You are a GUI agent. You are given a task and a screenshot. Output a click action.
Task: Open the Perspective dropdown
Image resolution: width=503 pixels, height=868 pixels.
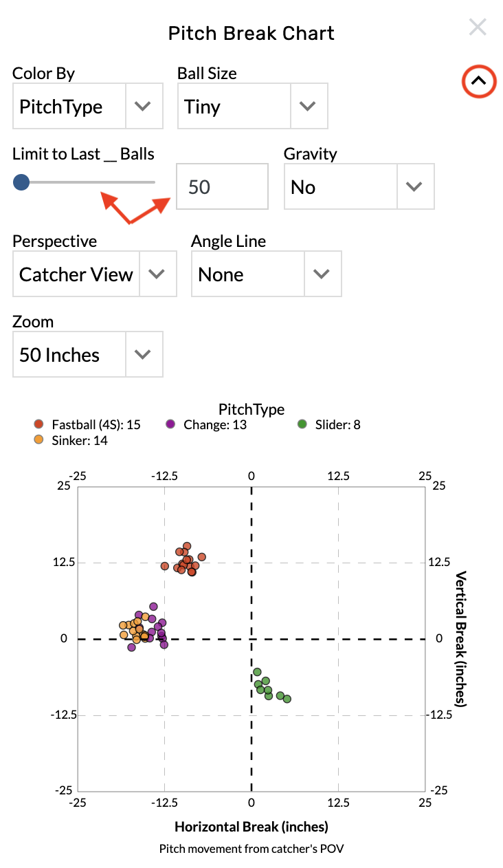tap(94, 274)
